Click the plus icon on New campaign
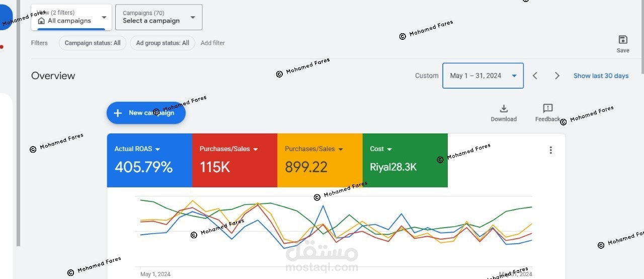Screen dimensions: 644x279 tap(118, 113)
